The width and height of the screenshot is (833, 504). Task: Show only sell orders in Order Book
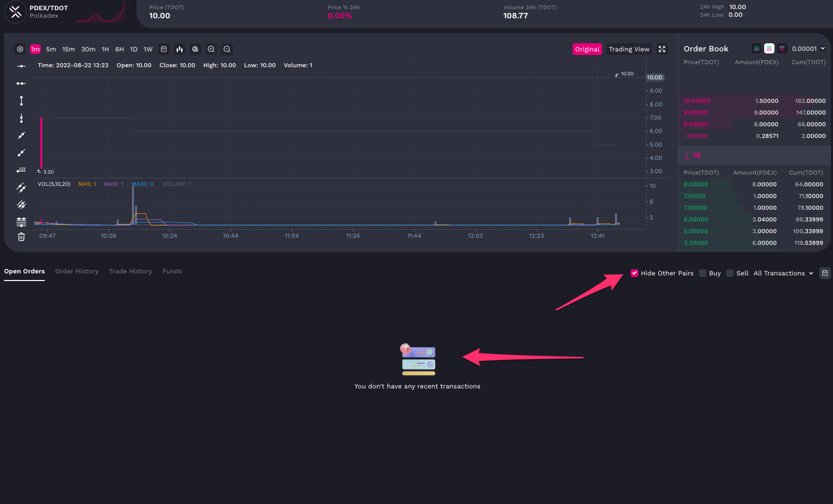point(783,48)
